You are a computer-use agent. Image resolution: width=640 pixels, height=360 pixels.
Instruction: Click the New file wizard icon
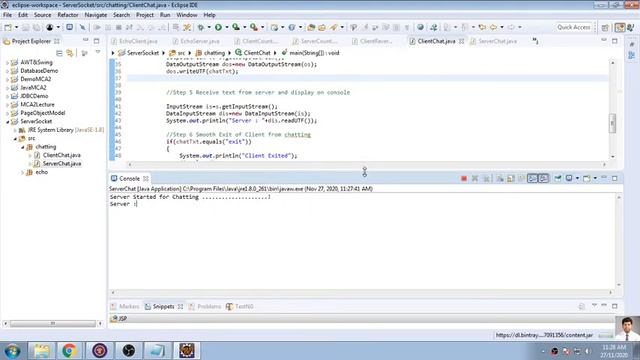[x=8, y=27]
